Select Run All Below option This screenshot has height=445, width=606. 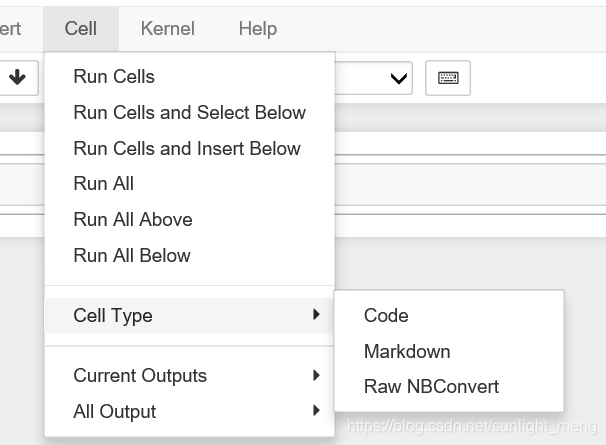click(x=131, y=256)
